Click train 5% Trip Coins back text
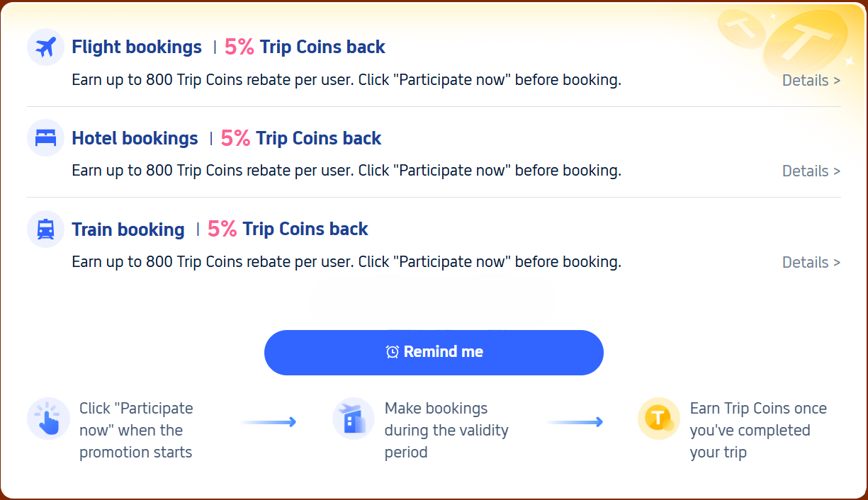 (288, 229)
